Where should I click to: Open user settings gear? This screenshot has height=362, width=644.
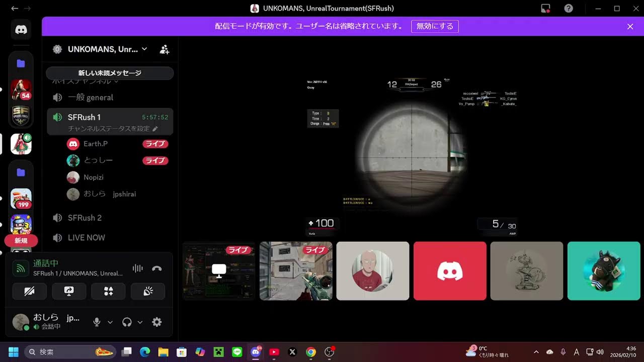pos(157,322)
